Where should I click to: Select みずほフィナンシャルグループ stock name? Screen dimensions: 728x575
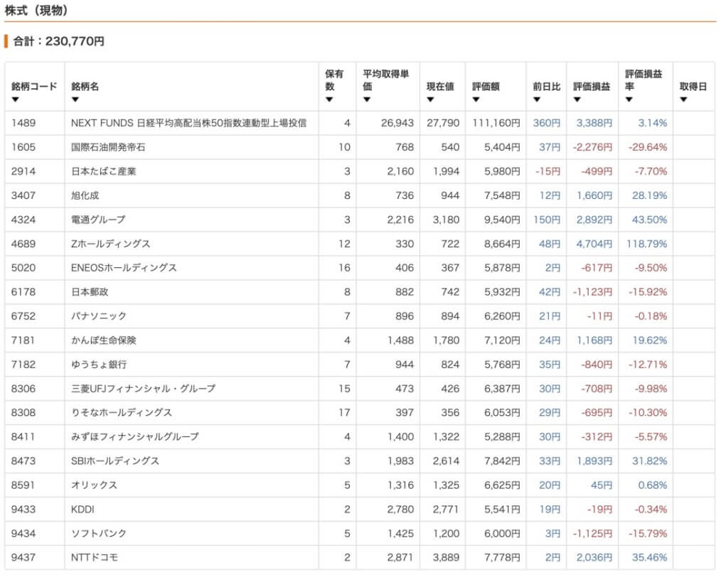click(134, 436)
